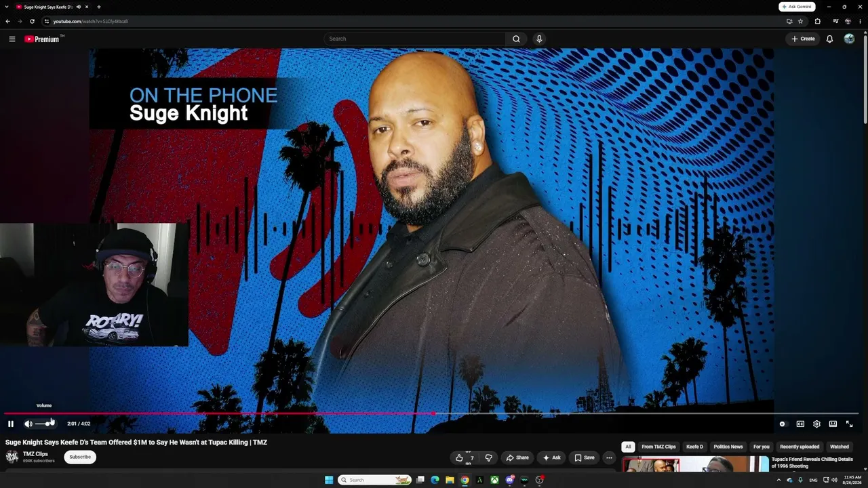Go back with the browser back arrow
This screenshot has width=868, height=488.
tap(7, 21)
